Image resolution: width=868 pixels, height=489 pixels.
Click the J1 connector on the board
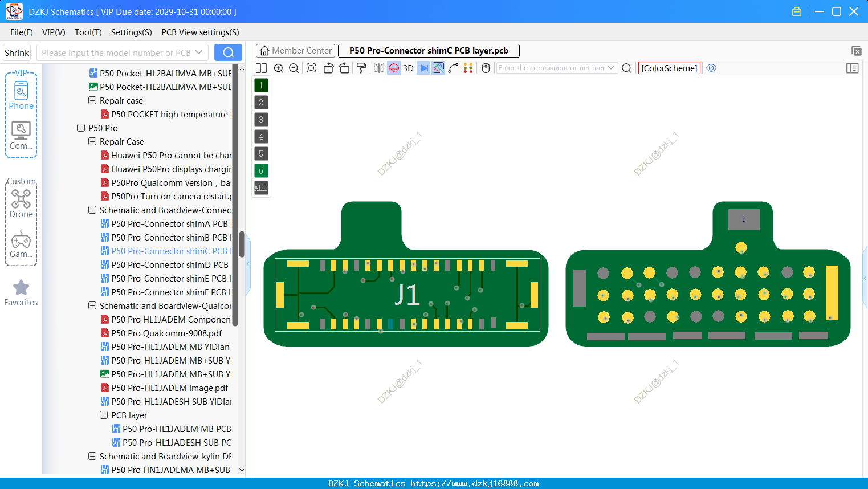pos(407,295)
